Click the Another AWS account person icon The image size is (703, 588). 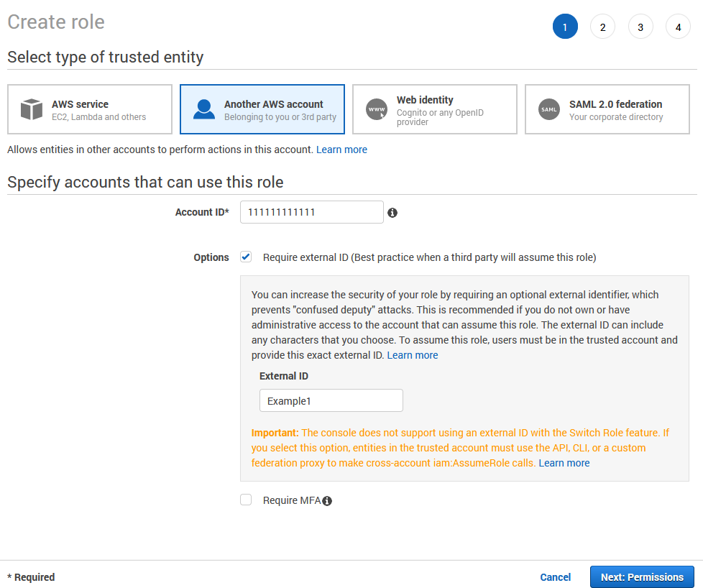[x=204, y=109]
